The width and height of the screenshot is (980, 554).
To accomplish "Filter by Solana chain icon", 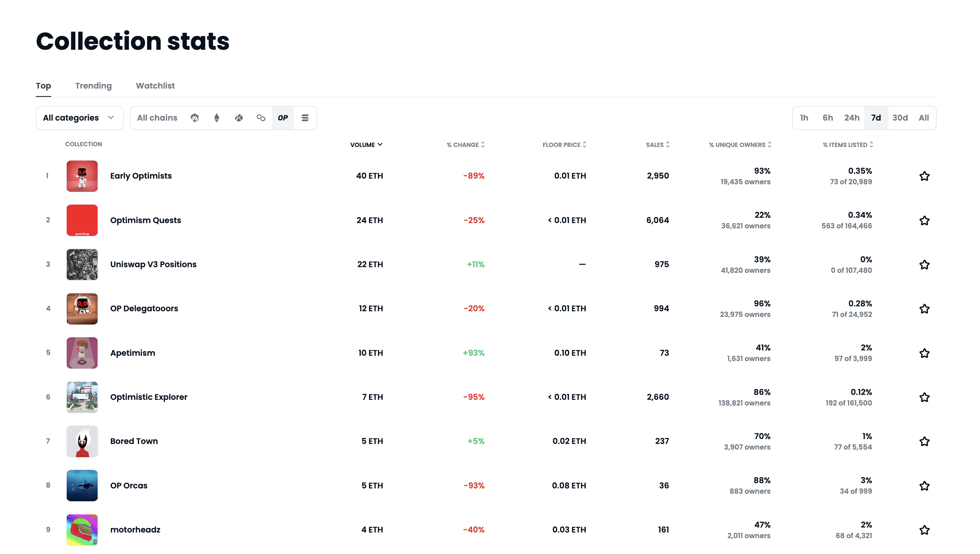I will (x=305, y=118).
